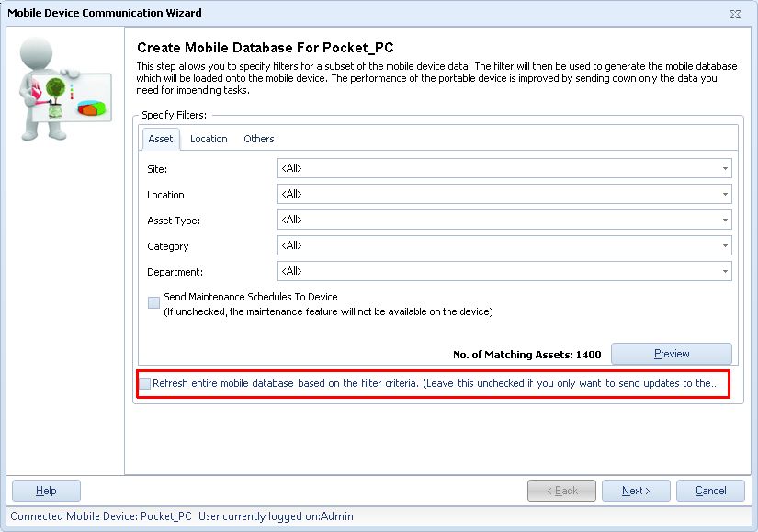
Task: Open Help for this wizard
Action: pyautogui.click(x=45, y=490)
